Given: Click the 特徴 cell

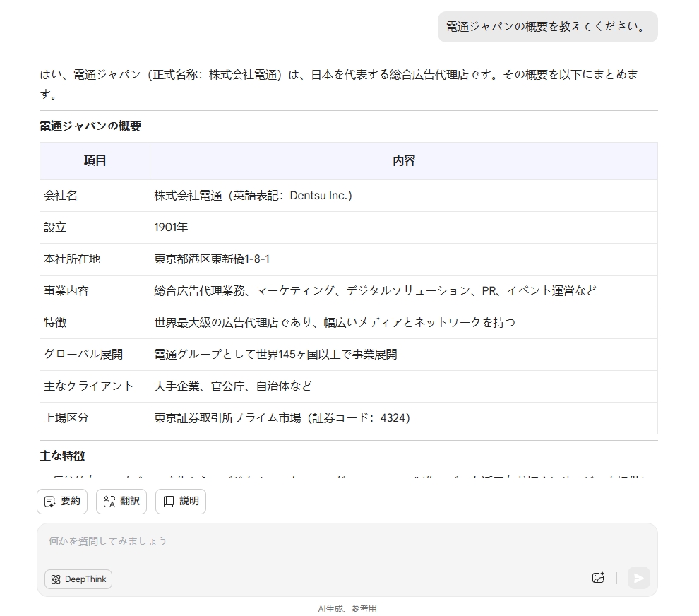Looking at the screenshot, I should (x=95, y=323).
